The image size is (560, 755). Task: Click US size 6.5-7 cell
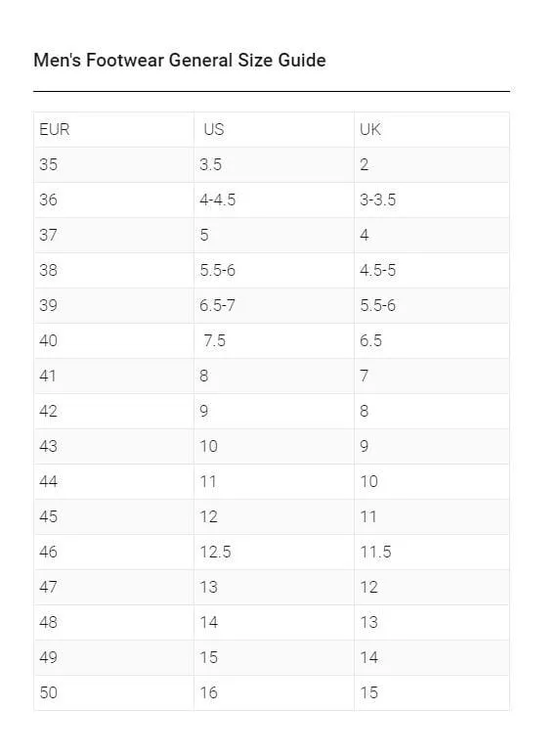tap(274, 305)
